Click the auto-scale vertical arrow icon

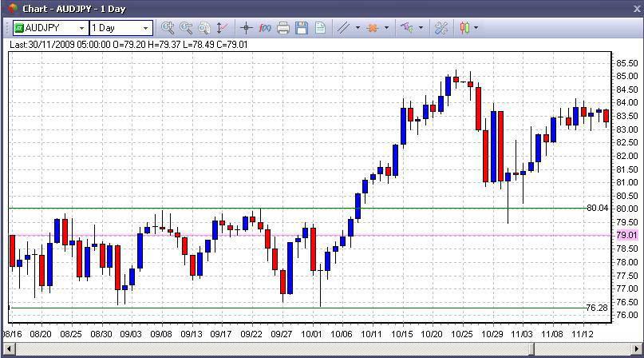pos(221,28)
